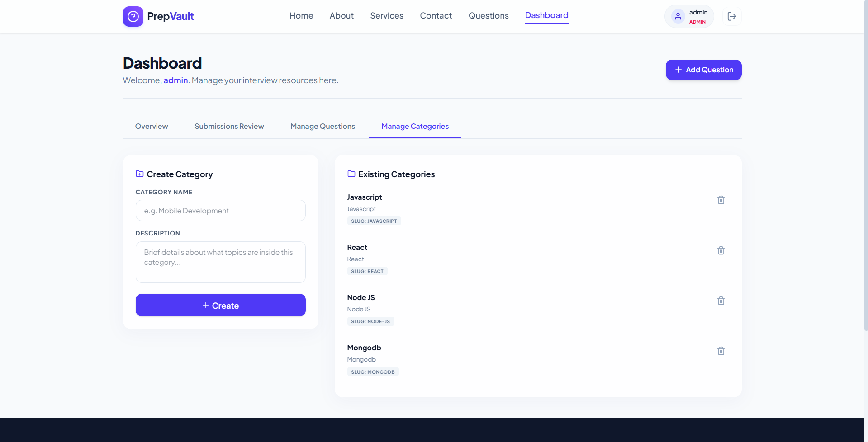
Task: Click the Add Question button
Action: 704,70
